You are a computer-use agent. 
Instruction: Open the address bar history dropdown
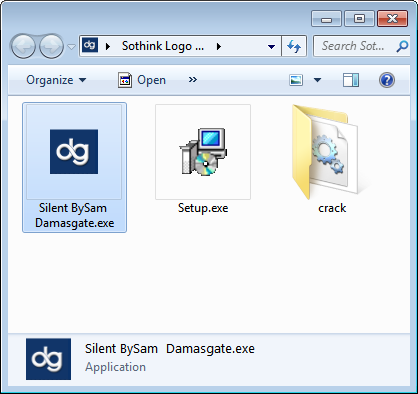click(x=271, y=47)
